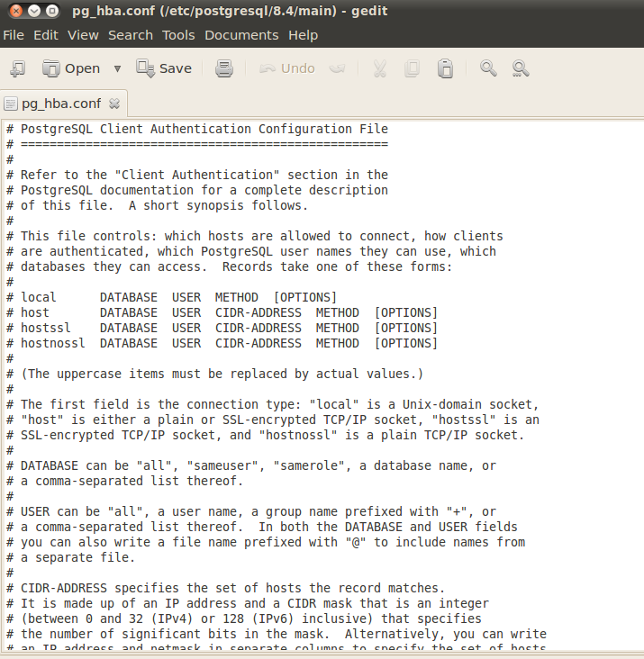Click the Undo toolbar button
Screen dimensions: 644x659
pyautogui.click(x=287, y=68)
